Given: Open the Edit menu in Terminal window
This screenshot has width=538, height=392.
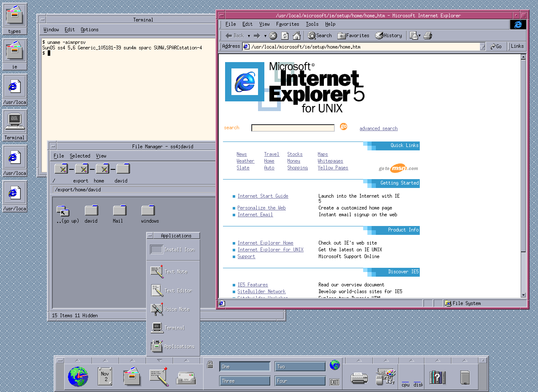Looking at the screenshot, I should coord(70,30).
